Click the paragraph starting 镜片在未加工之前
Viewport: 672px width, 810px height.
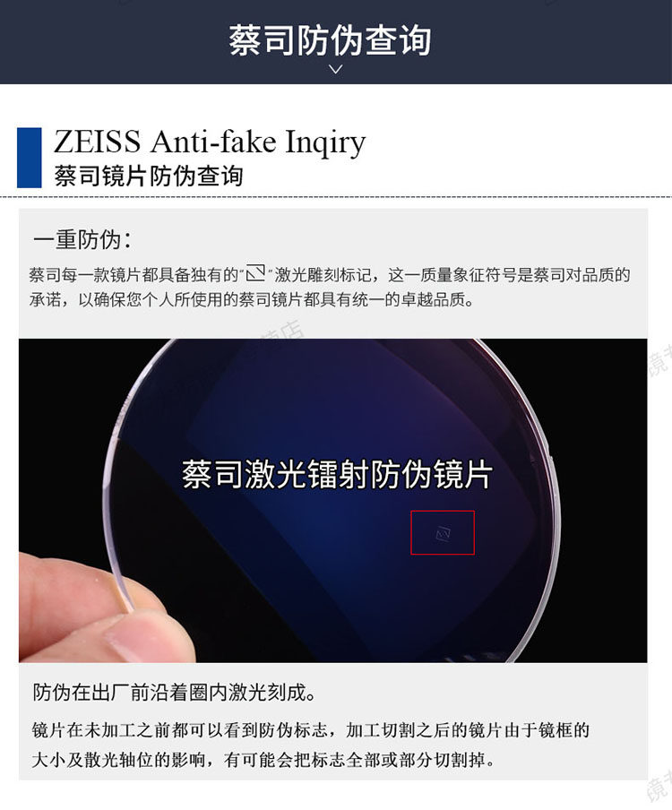coord(310,745)
